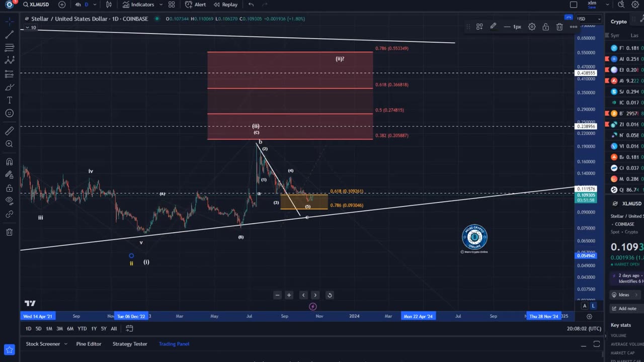Image resolution: width=644 pixels, height=362 pixels.
Task: Open drawing settings gear in floating toolbar
Action: point(532,27)
